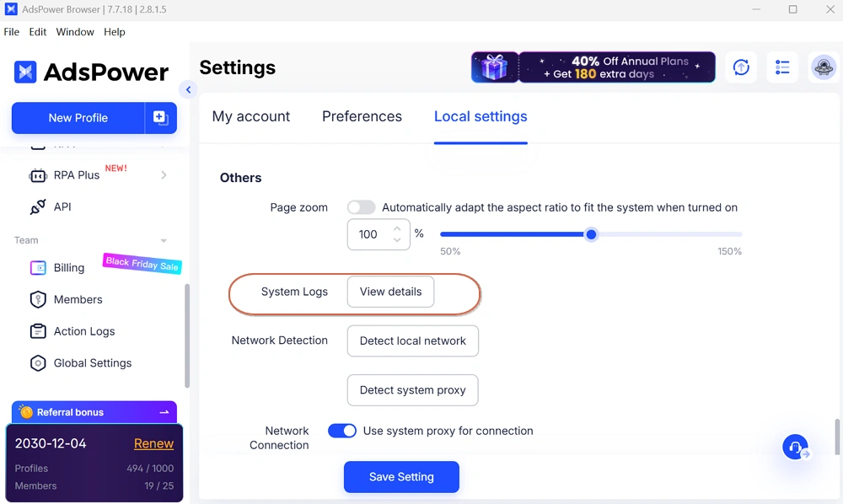The image size is (843, 504).
Task: Disable use system proxy for connection
Action: 342,431
